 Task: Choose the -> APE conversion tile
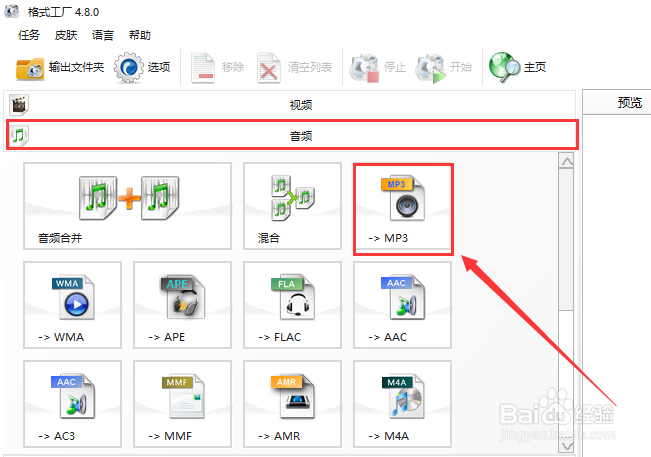[183, 305]
